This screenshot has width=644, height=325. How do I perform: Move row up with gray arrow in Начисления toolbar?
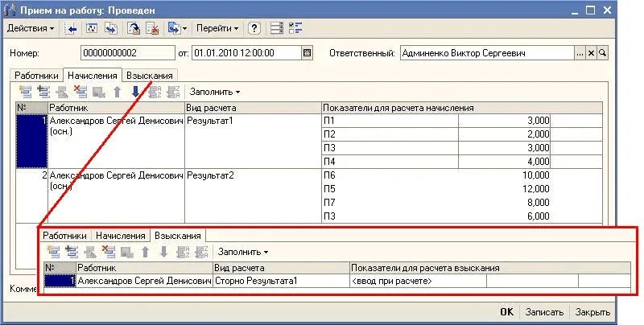[x=117, y=92]
